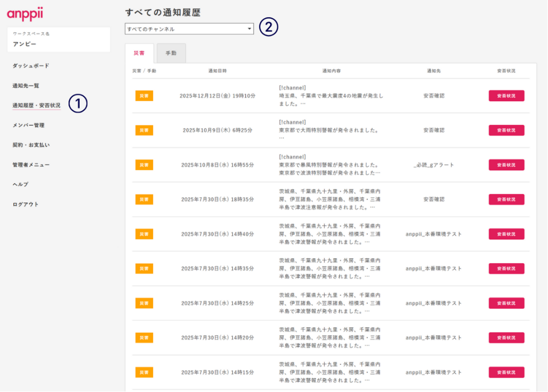Switch to the 手動 tab

click(x=171, y=53)
